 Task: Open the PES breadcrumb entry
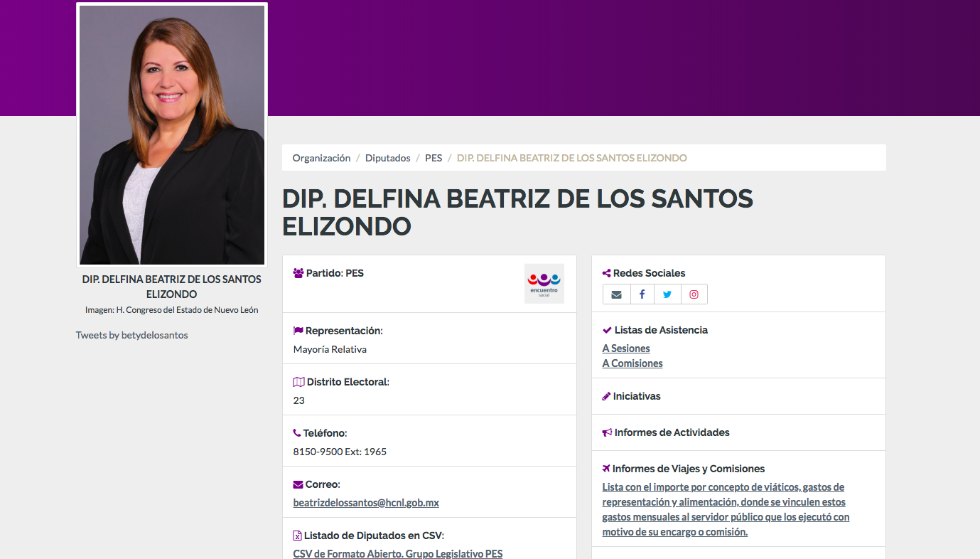(x=434, y=157)
